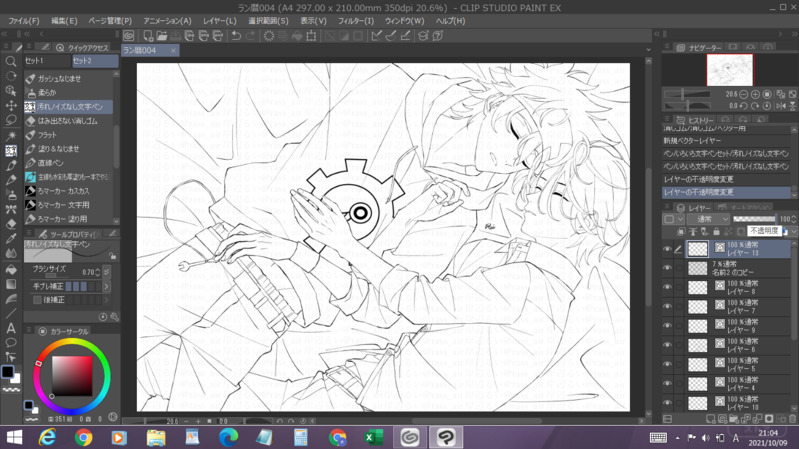
Task: Click the Undo arrow in command bar
Action: pos(236,36)
